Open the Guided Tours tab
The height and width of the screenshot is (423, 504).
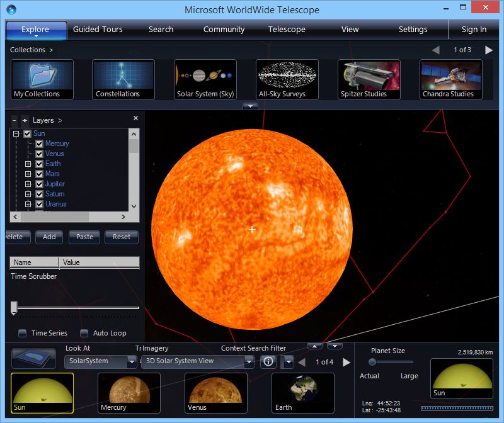coord(98,30)
